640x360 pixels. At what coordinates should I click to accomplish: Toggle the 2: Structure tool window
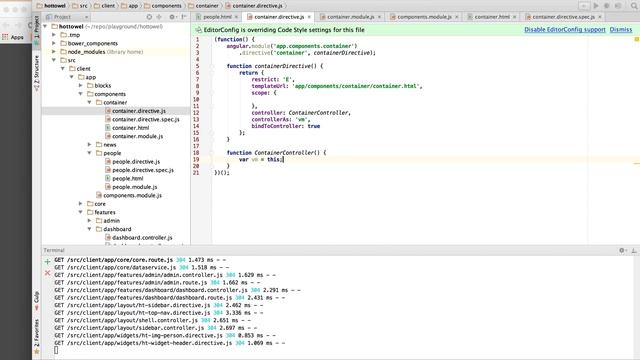[37, 73]
